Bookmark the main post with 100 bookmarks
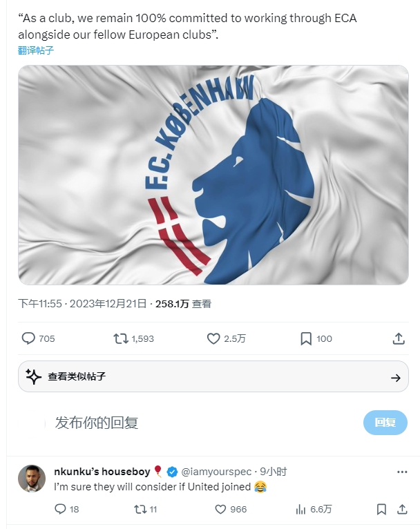Screen dimensions: 420x529 306,338
